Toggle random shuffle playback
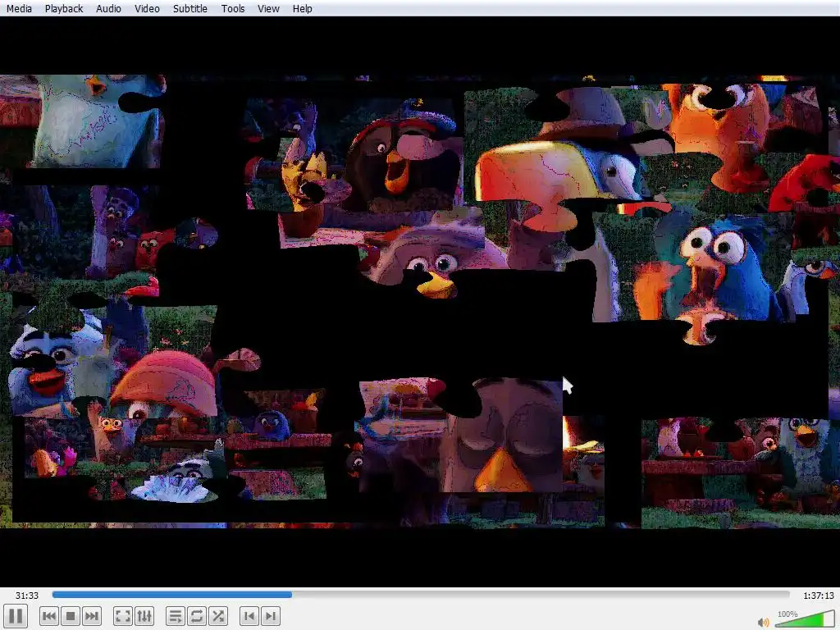 [218, 616]
